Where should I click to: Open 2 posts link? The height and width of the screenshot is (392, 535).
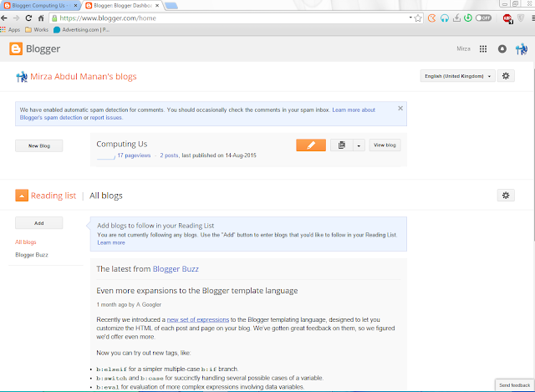point(169,155)
